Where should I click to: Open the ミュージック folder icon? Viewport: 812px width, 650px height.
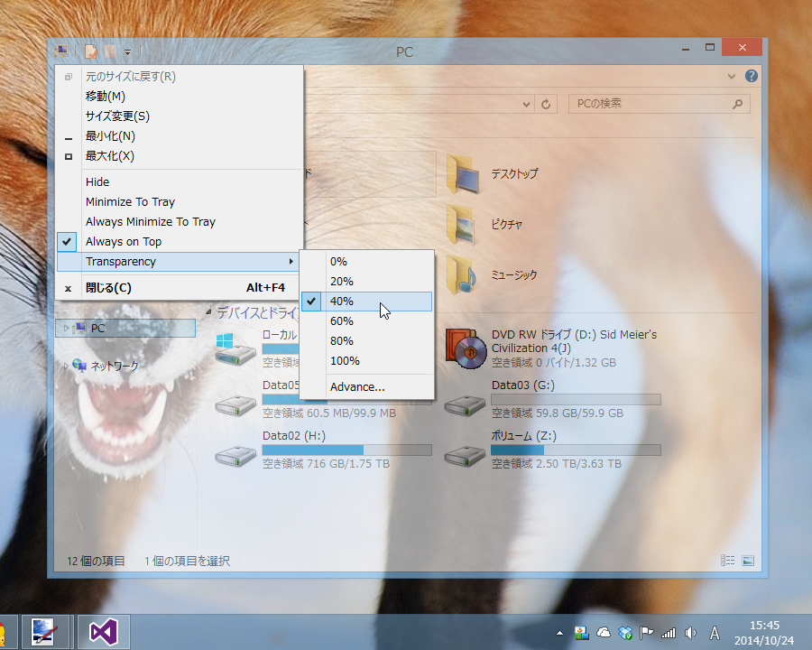(x=461, y=274)
